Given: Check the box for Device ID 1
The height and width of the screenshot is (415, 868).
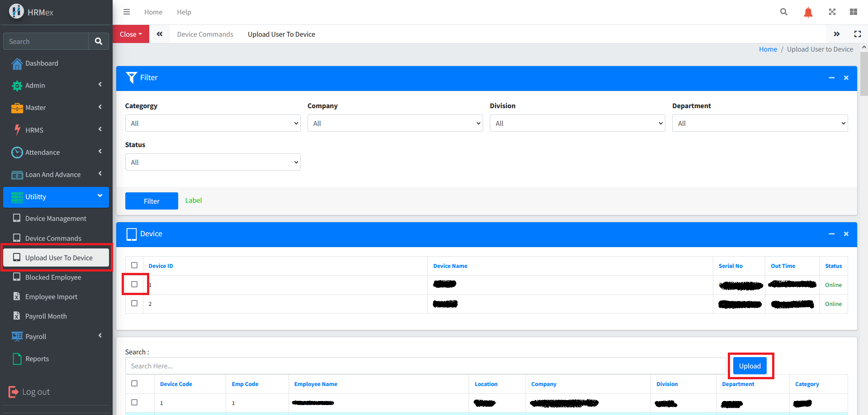Looking at the screenshot, I should [x=134, y=284].
